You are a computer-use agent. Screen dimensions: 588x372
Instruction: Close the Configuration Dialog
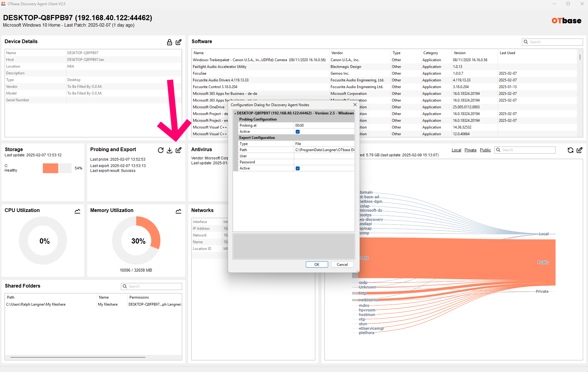355,105
